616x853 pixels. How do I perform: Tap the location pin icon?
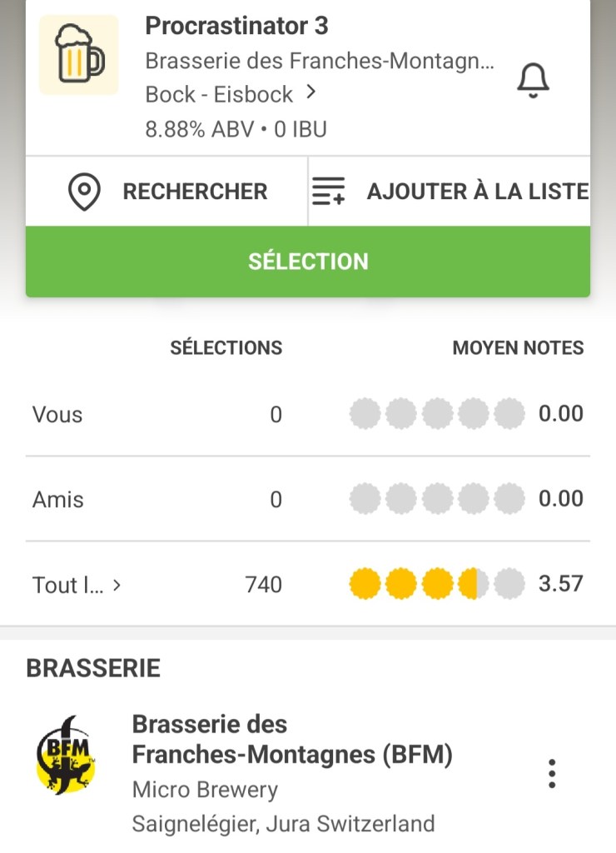84,192
